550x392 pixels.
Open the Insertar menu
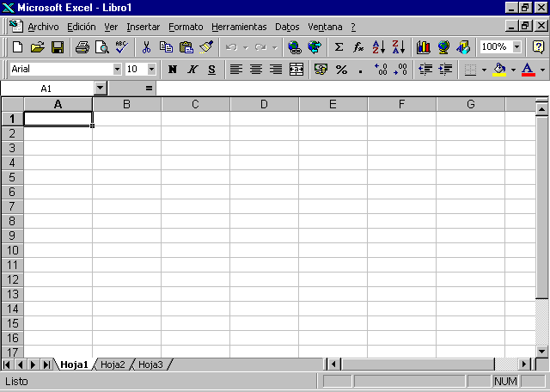(x=144, y=27)
